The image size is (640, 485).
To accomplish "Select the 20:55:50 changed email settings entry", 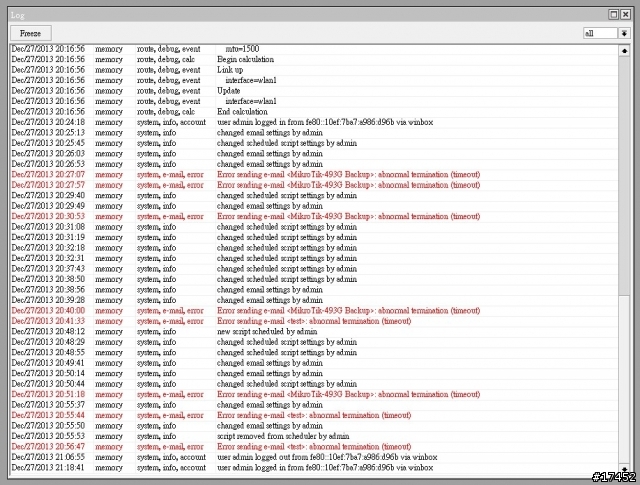I will 314,426.
